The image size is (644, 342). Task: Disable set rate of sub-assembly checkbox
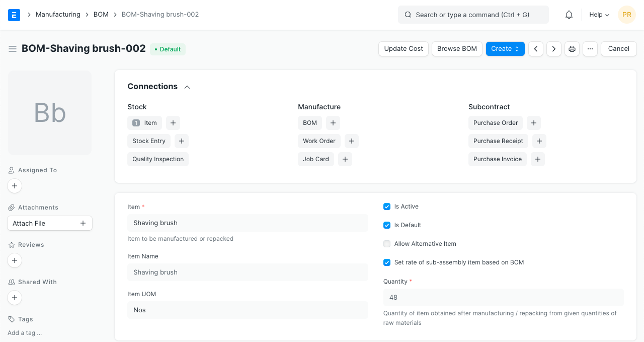[x=387, y=262]
